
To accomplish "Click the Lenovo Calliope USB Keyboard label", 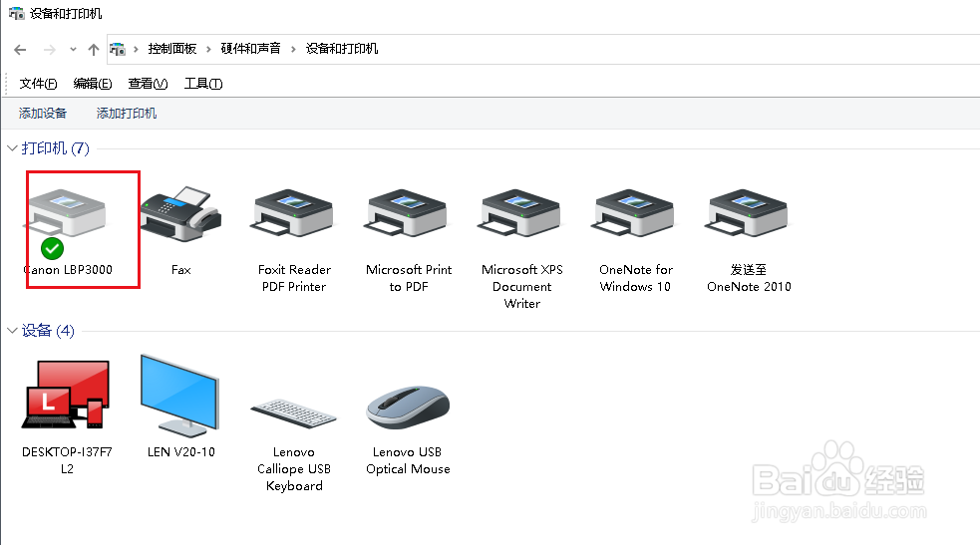I will [x=294, y=469].
